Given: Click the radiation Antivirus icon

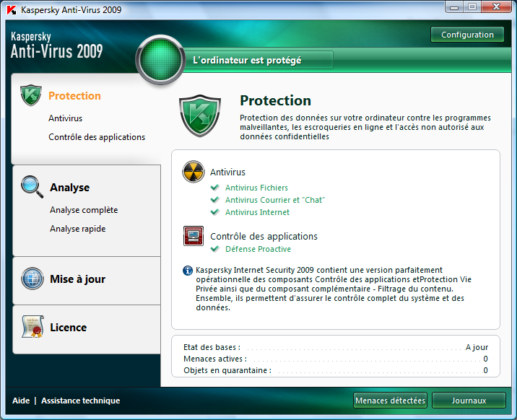Looking at the screenshot, I should [x=194, y=172].
